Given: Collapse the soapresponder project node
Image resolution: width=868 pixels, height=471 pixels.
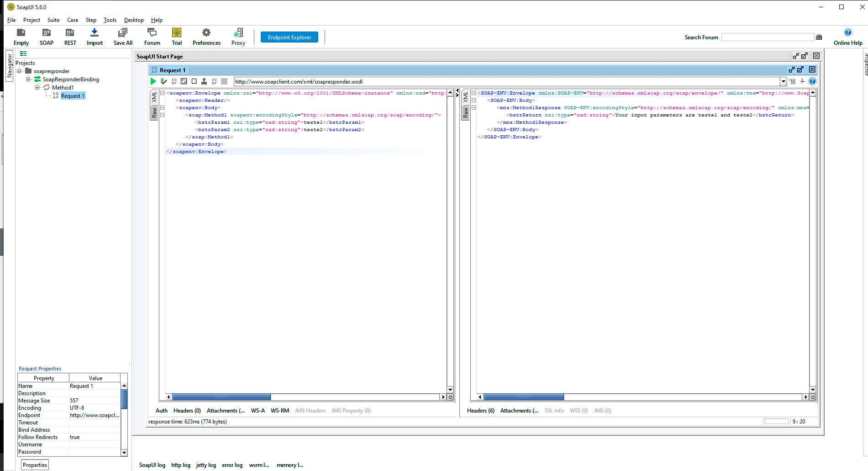Looking at the screenshot, I should tap(19, 71).
